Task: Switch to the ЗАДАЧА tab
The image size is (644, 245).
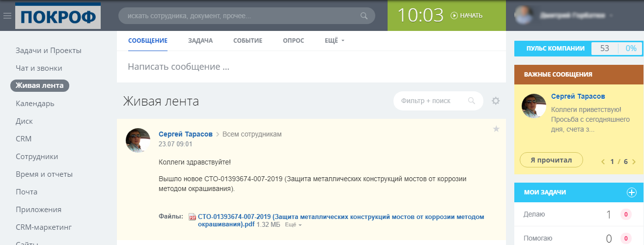Action: pos(200,41)
